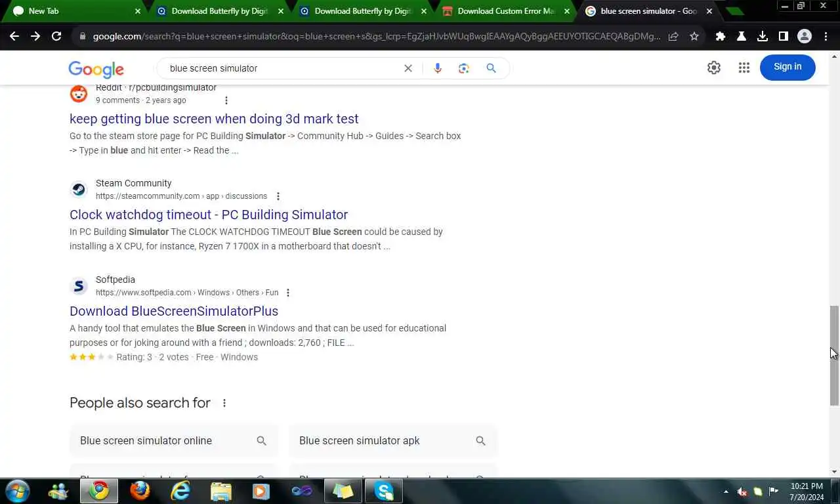
Task: Open Skype from the taskbar
Action: 384,491
